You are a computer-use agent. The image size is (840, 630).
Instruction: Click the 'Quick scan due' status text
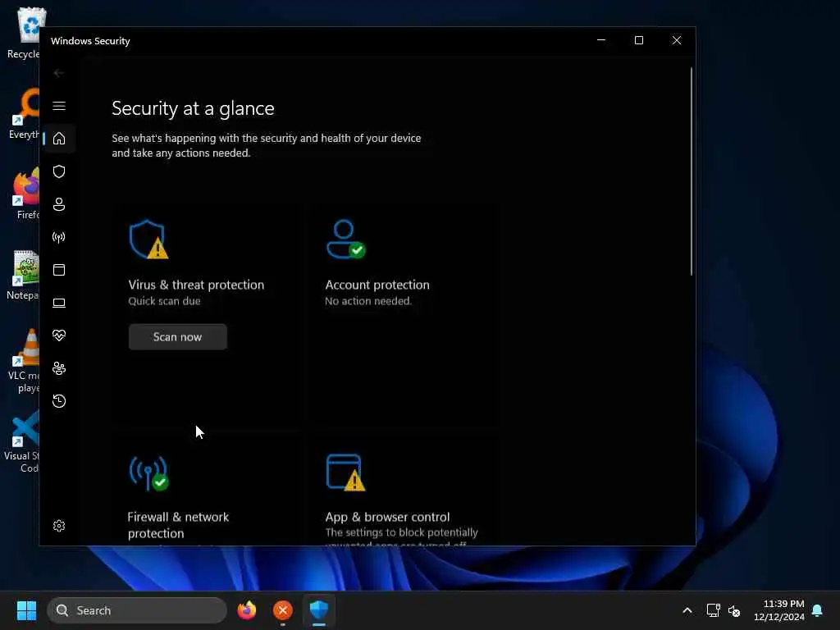click(x=164, y=301)
